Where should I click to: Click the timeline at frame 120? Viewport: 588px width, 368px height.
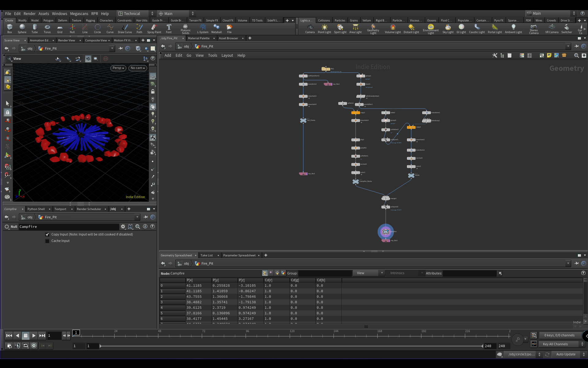[x=290, y=336]
